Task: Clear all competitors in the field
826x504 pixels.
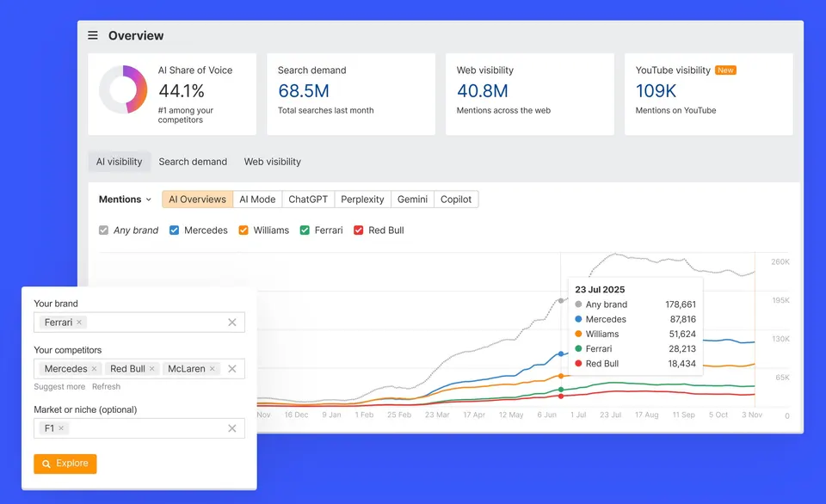Action: (x=231, y=369)
